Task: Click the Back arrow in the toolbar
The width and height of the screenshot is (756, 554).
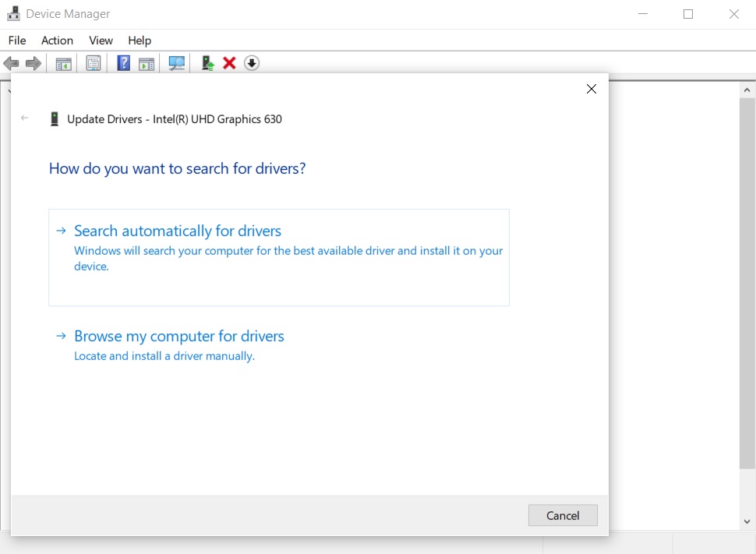Action: 11,63
